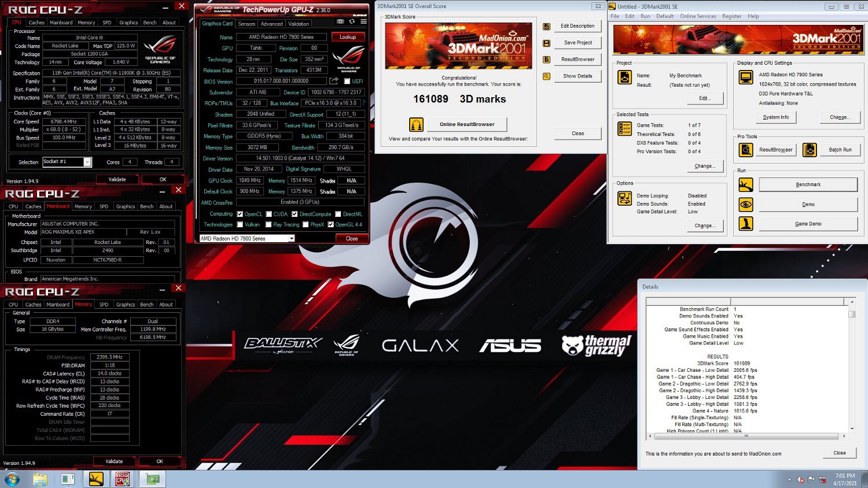Image resolution: width=868 pixels, height=488 pixels.
Task: Click the magnifier icon beside Show Details
Action: 546,76
